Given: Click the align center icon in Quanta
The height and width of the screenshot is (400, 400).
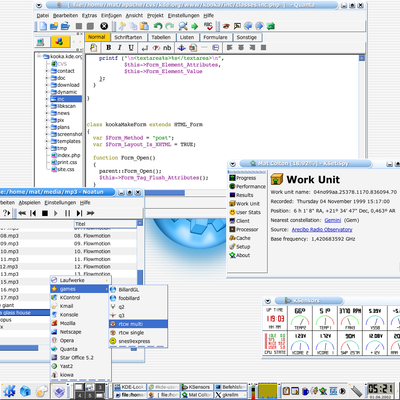Looking at the screenshot, I should [241, 48].
